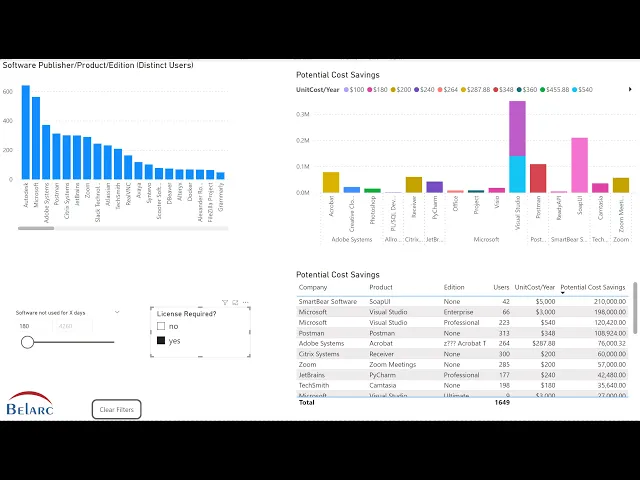Click the 4260 maximum days field
This screenshot has height=480, width=640.
click(73, 326)
